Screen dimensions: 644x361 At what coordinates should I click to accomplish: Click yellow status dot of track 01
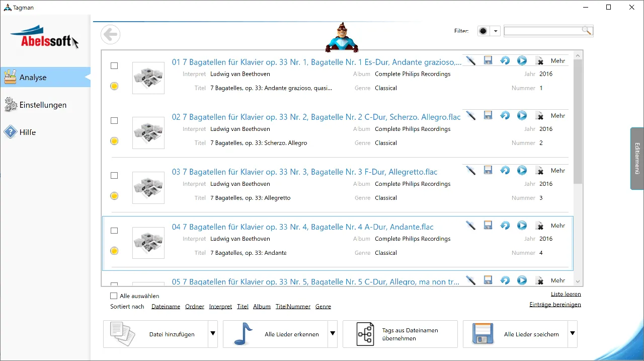[x=114, y=86]
